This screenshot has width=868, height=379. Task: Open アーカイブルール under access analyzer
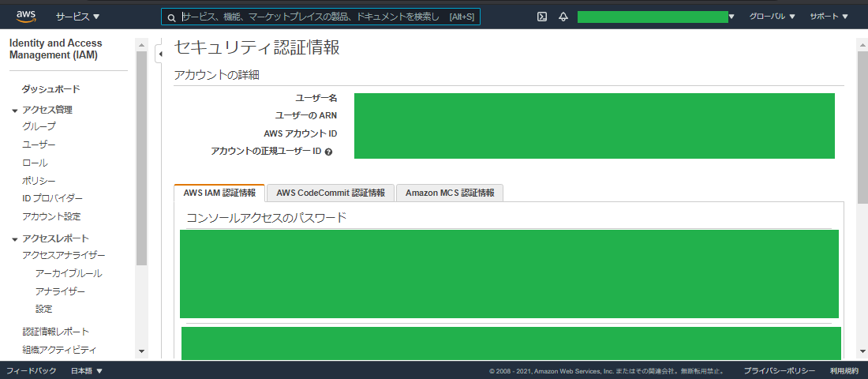(x=69, y=274)
